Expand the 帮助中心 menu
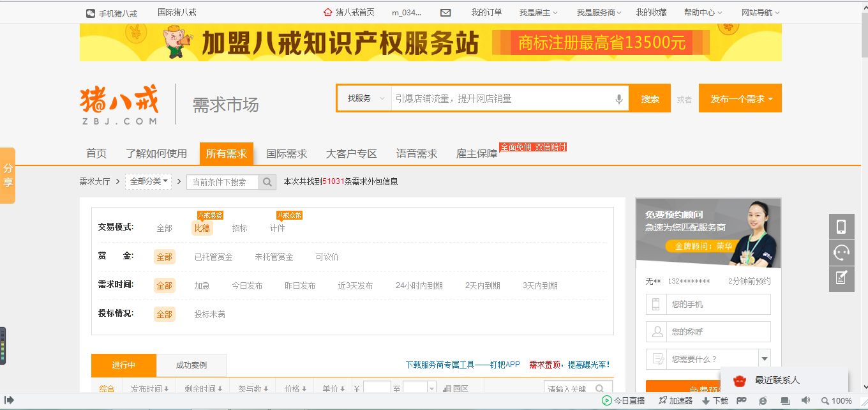This screenshot has width=868, height=410. pyautogui.click(x=703, y=13)
